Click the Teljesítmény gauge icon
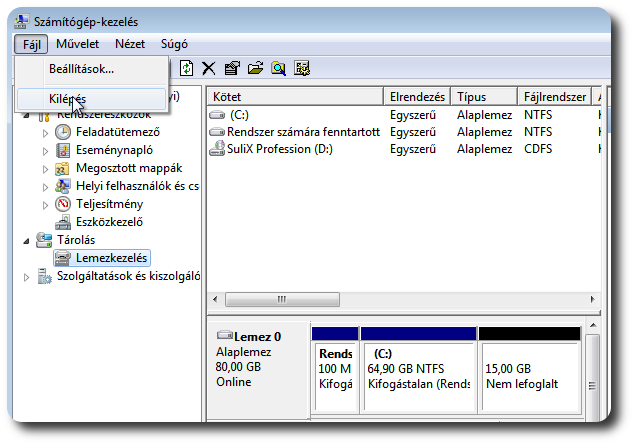The height and width of the screenshot is (445, 634). pos(63,204)
